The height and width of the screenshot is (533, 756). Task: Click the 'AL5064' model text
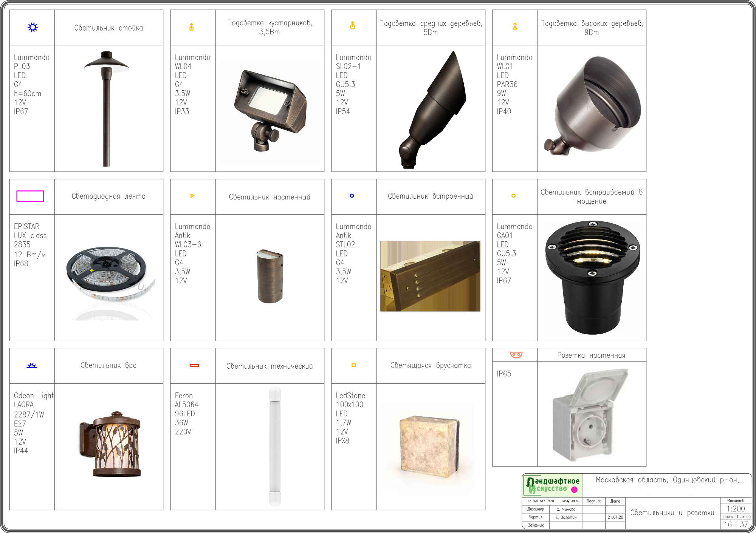tap(186, 405)
